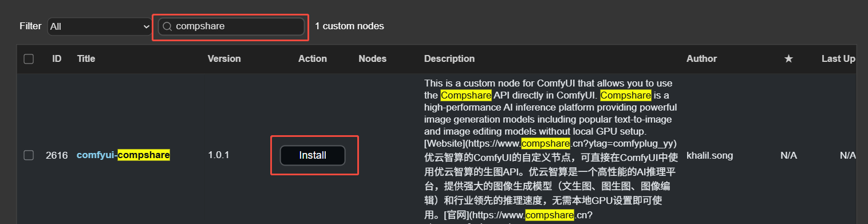
Task: Sort by the star rating column icon
Action: click(x=788, y=59)
